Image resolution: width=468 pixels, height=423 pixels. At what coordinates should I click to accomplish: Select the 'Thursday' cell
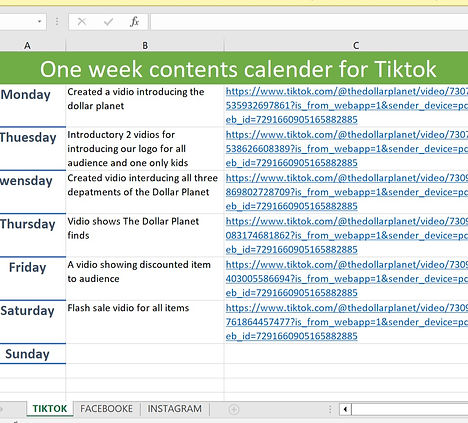tap(33, 235)
